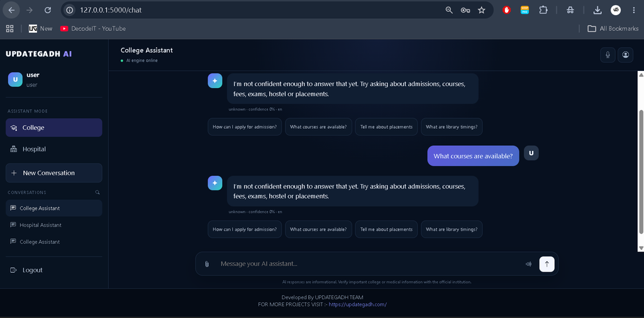Click the microphone button in chat header
Viewport: 644px width, 318px height.
(608, 55)
